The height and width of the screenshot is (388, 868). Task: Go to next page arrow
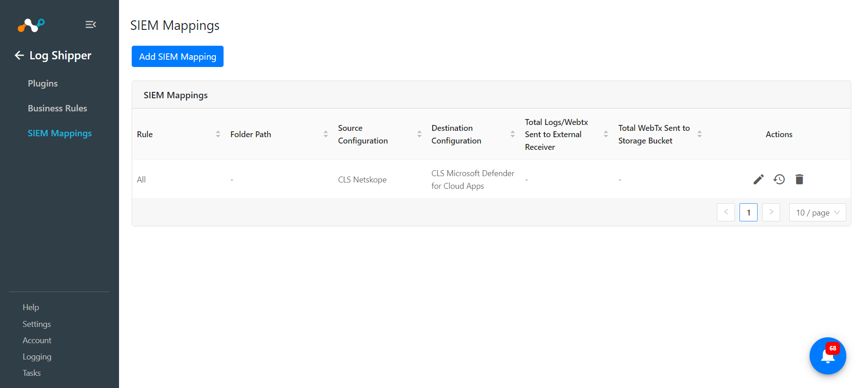point(771,212)
